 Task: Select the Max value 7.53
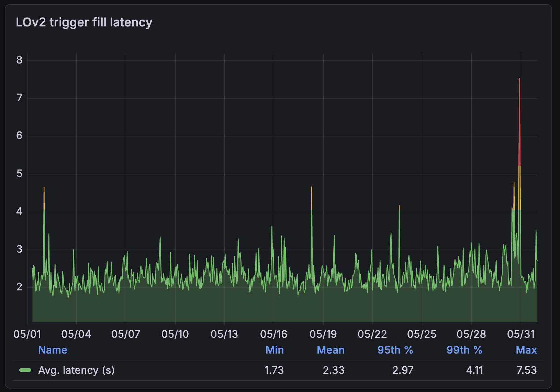tap(526, 370)
